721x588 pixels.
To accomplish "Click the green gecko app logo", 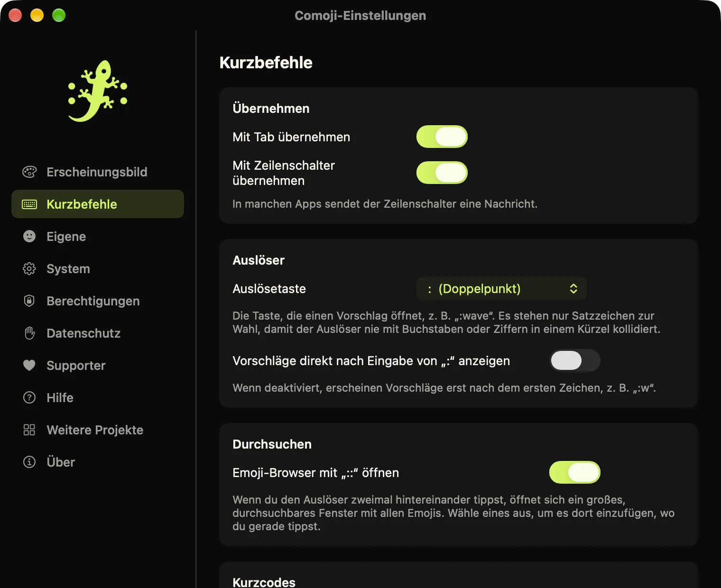I will point(98,91).
